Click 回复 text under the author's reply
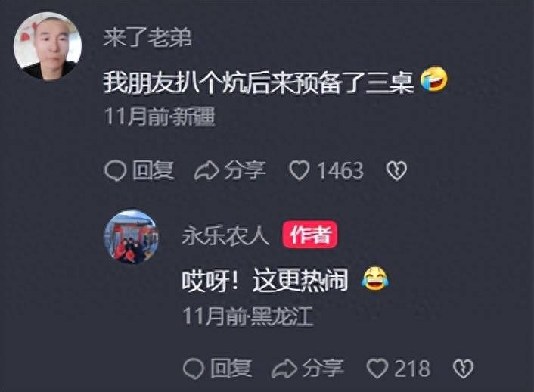 [231, 369]
